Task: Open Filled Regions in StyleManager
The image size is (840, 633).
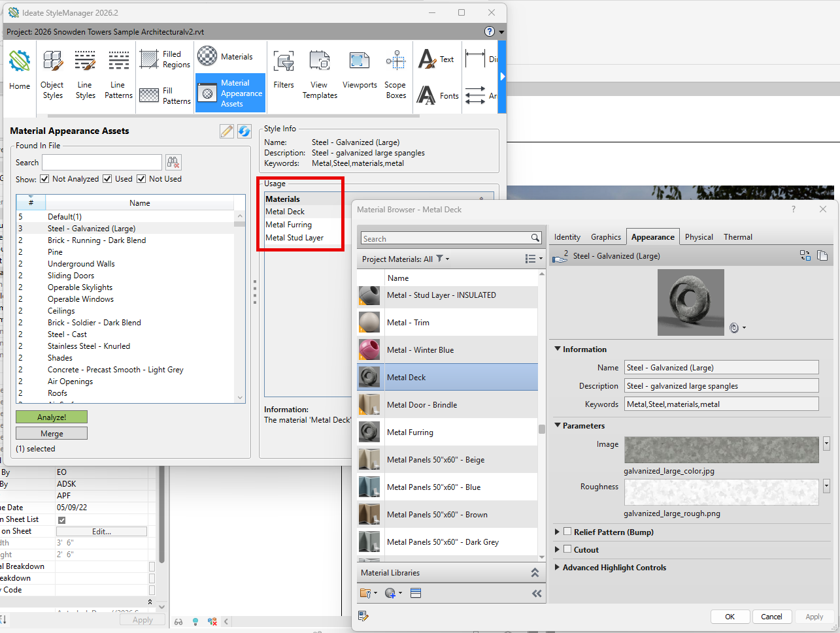Action: [165, 59]
